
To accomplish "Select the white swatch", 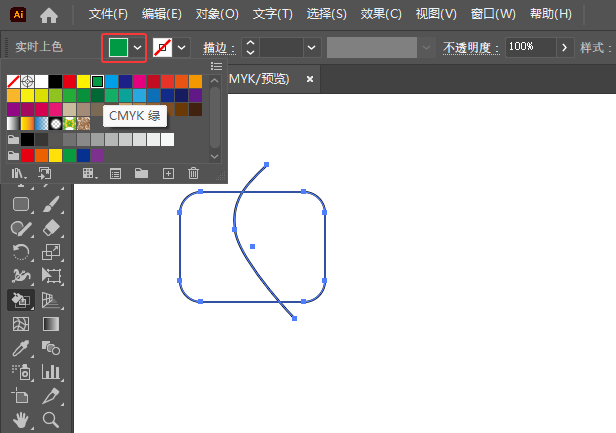I will [x=41, y=81].
